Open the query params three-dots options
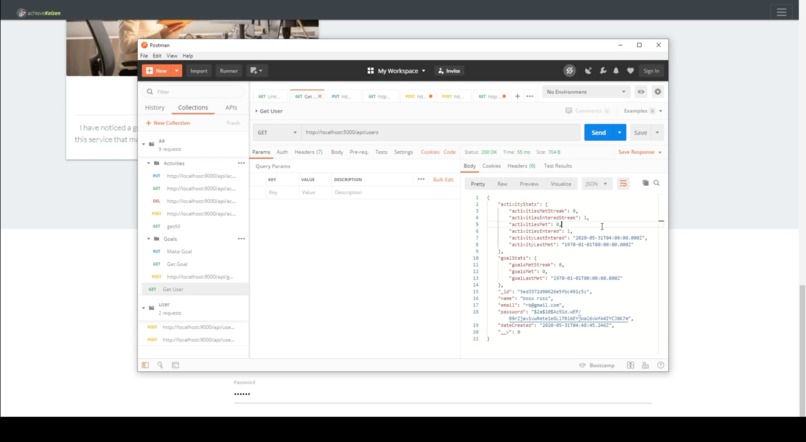 (x=421, y=179)
